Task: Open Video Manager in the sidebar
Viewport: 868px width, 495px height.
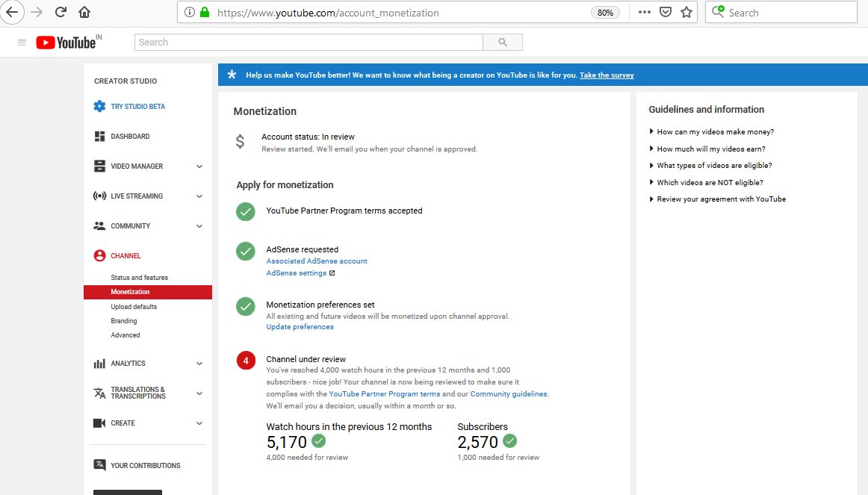Action: coord(129,166)
